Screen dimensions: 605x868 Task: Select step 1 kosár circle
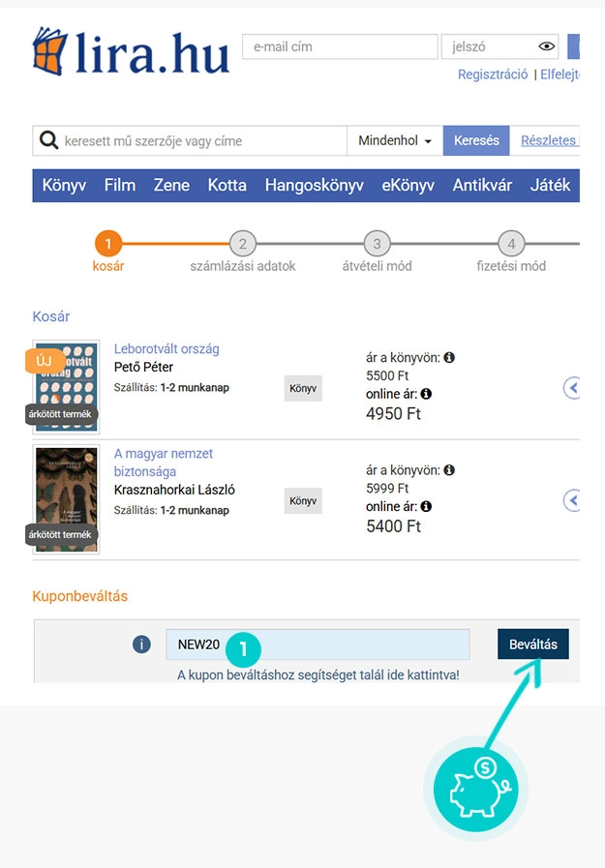pyautogui.click(x=108, y=244)
